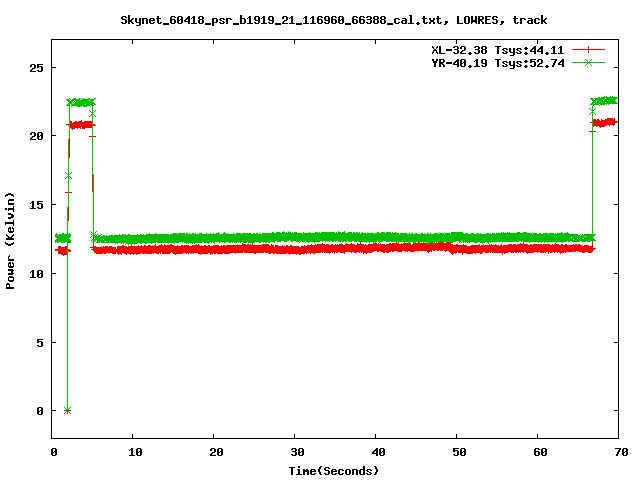This screenshot has width=640, height=480.
Task: Click the Power (Kelvin) y-axis label
Action: (10, 240)
